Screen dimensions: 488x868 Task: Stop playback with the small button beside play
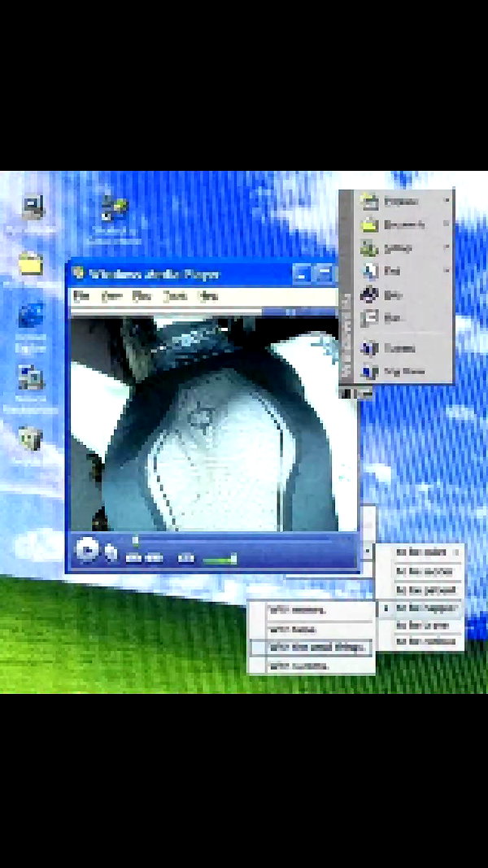click(x=111, y=552)
